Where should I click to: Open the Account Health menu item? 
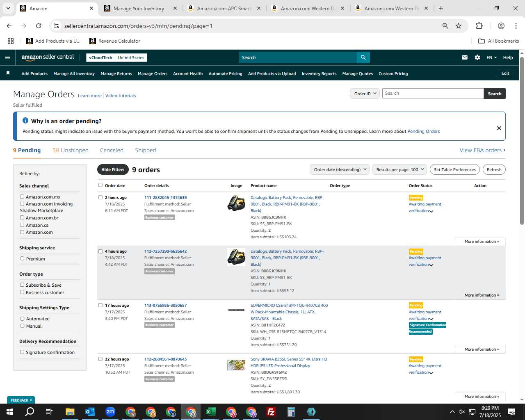(188, 74)
